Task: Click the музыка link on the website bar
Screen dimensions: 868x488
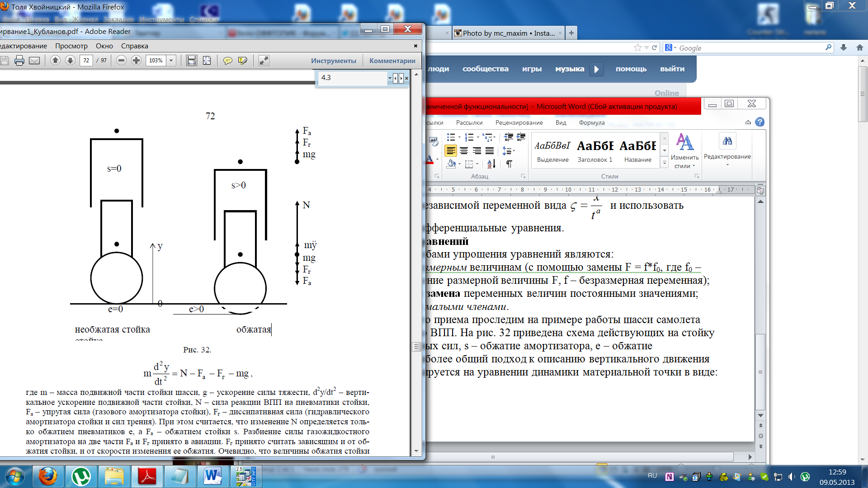Action: click(x=570, y=69)
